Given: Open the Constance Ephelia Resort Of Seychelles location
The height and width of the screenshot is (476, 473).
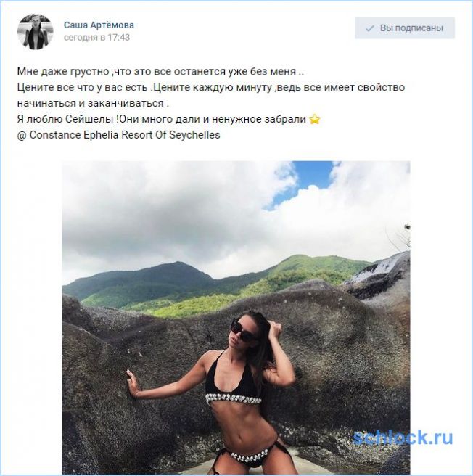Looking at the screenshot, I should click(125, 135).
